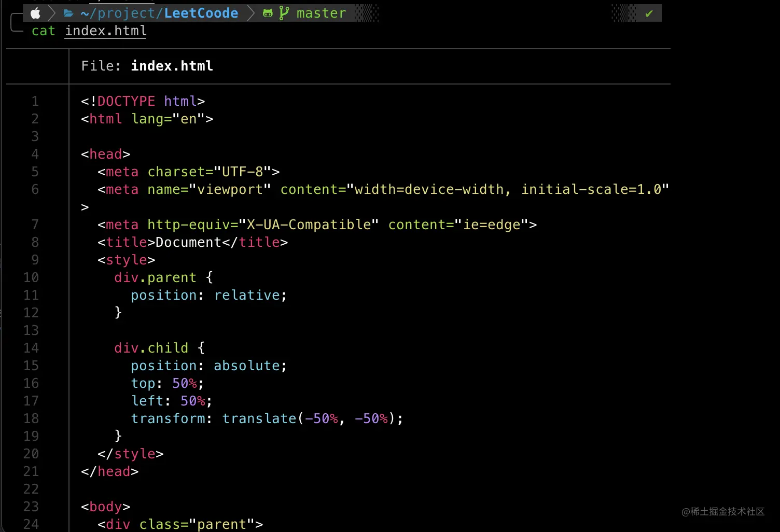Click the underlined index.html filename
Viewport: 780px width, 532px height.
(105, 31)
